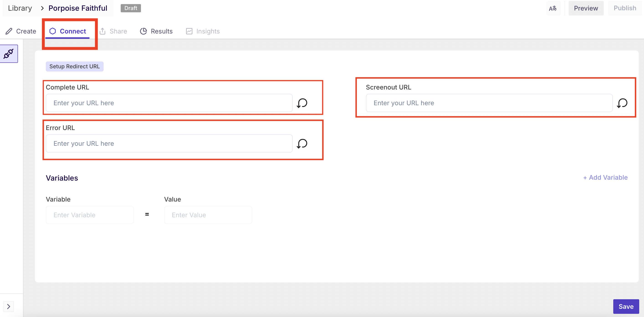Reset the Error URL with refresh icon
Viewport: 644px width, 317px height.
tap(302, 143)
